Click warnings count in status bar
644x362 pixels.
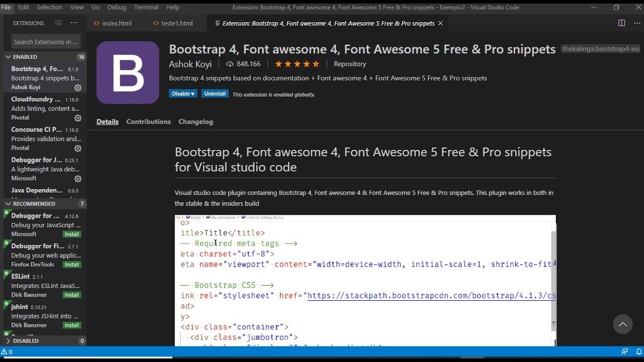tap(7, 352)
